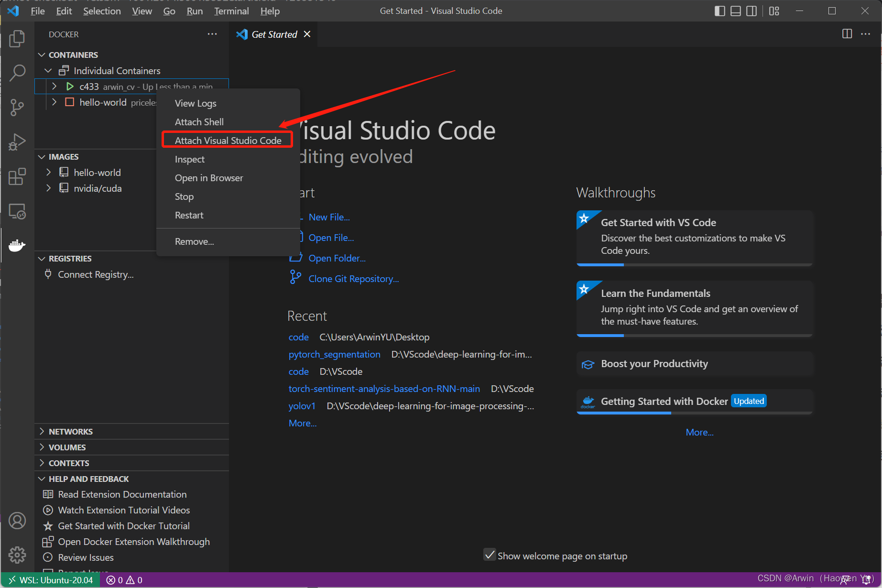Expand the VOLUMES section
Image resolution: width=882 pixels, height=588 pixels.
click(42, 447)
